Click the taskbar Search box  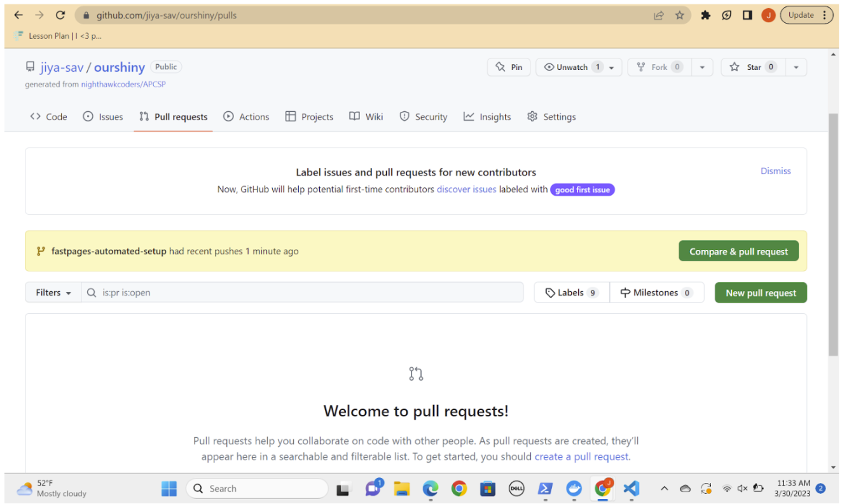pos(257,489)
